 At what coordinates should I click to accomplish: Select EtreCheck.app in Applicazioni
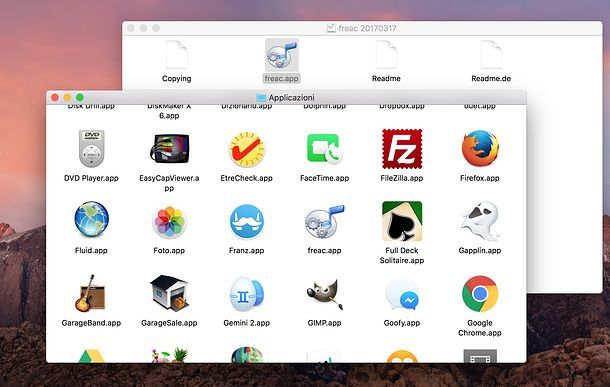click(x=247, y=149)
